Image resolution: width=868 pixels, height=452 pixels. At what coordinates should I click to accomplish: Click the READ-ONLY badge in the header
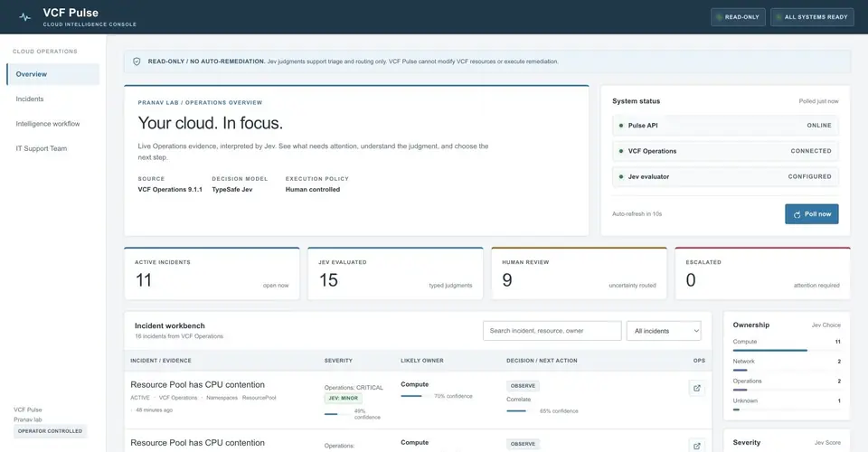pyautogui.click(x=738, y=17)
